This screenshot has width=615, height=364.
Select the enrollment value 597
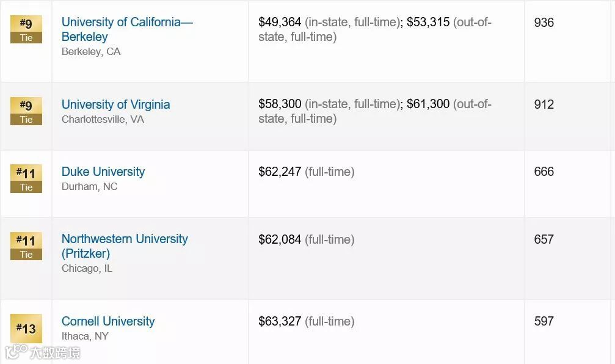click(544, 321)
